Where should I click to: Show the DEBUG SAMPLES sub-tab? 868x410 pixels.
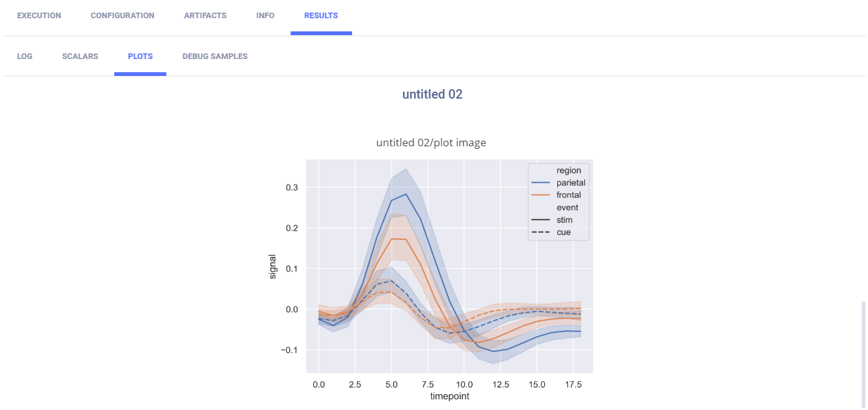click(x=215, y=57)
